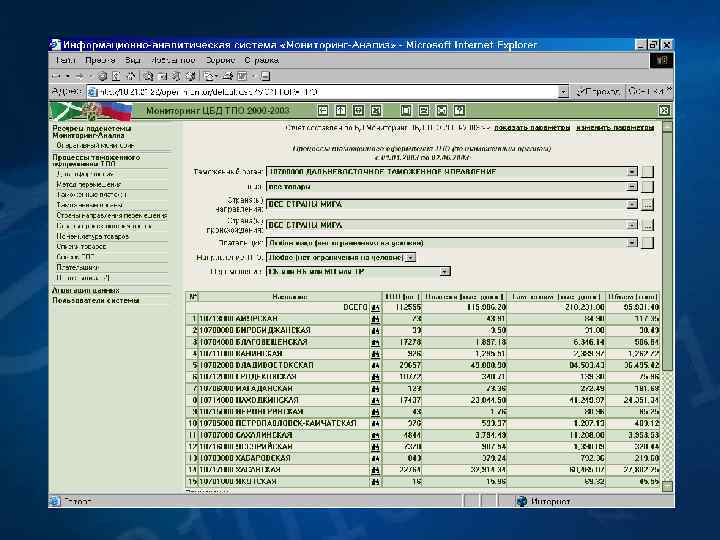Viewport: 720px width, 540px height.
Task: Click binoculars icon in БЛАГОВЕЩЕНСКАЯ row
Action: [x=376, y=342]
